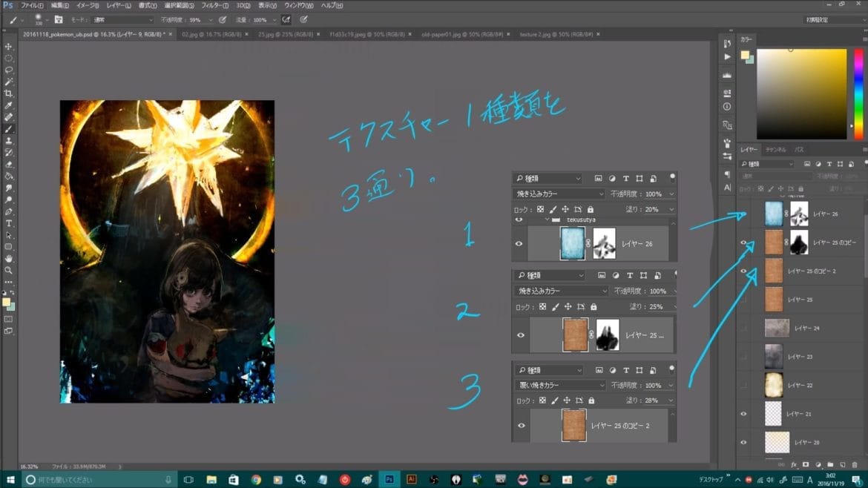Screen dimensions: 868x488
Task: Open layer styles via the fx icon
Action: click(x=794, y=464)
